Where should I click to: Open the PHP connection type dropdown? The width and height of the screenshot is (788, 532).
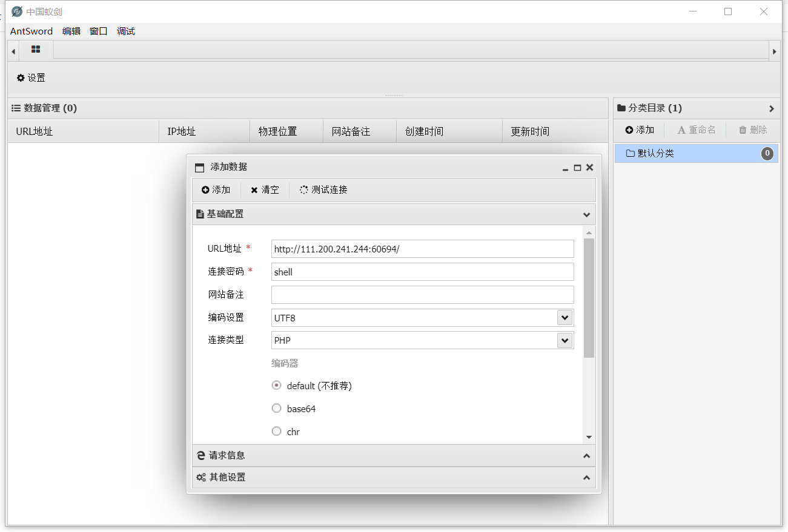coord(565,340)
